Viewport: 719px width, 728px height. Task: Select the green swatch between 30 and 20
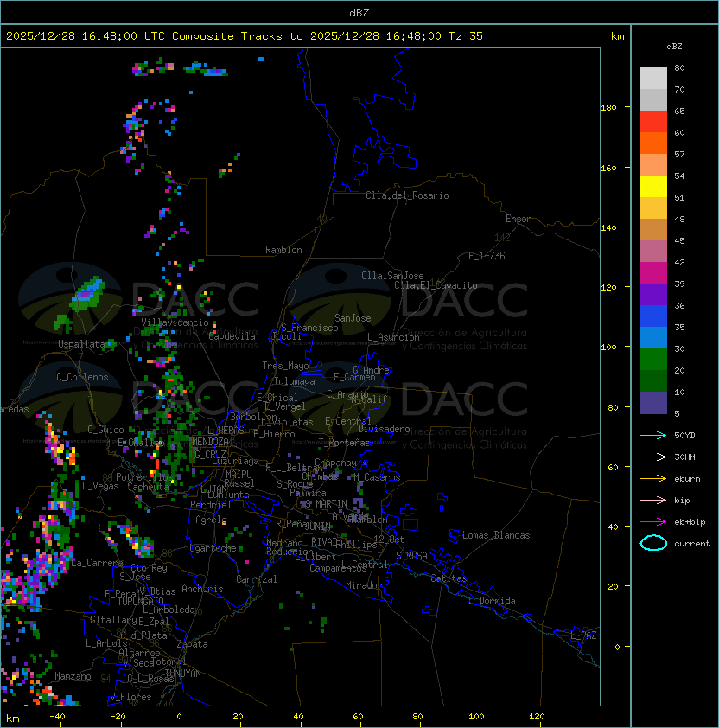tap(653, 360)
